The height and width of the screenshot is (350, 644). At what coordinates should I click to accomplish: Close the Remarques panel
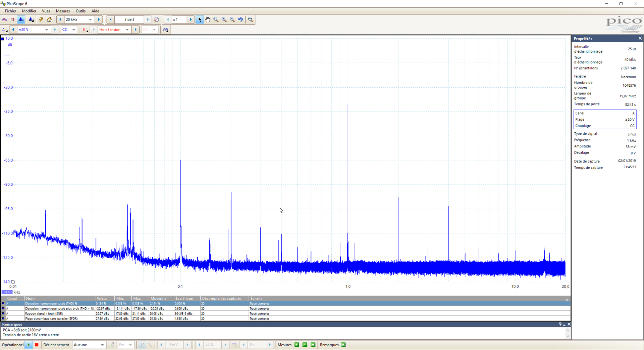(569, 324)
